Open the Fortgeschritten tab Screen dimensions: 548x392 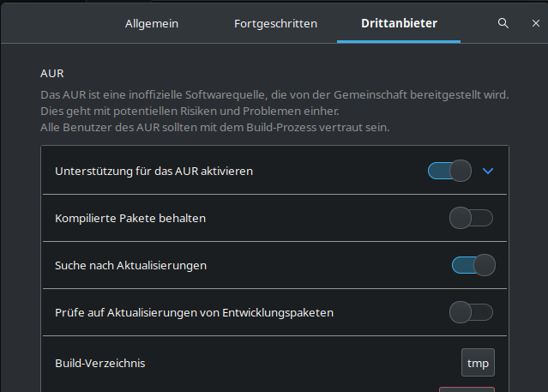(x=275, y=23)
